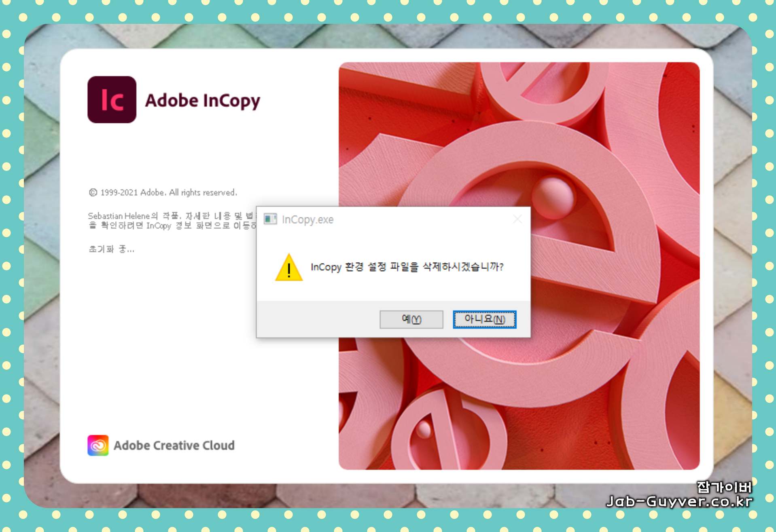Screen dimensions: 776x532
Task: Close the InCopy.exe dialog with X
Action: tap(517, 219)
